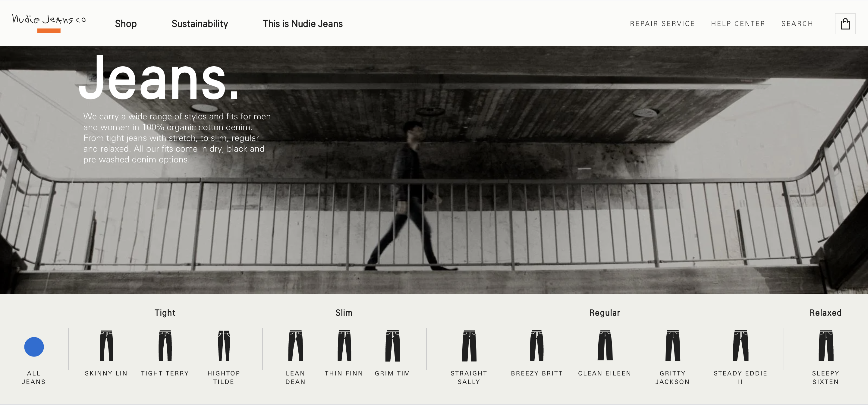The image size is (868, 405).
Task: Choose the Lean Dean jeans icon
Action: pos(295,346)
